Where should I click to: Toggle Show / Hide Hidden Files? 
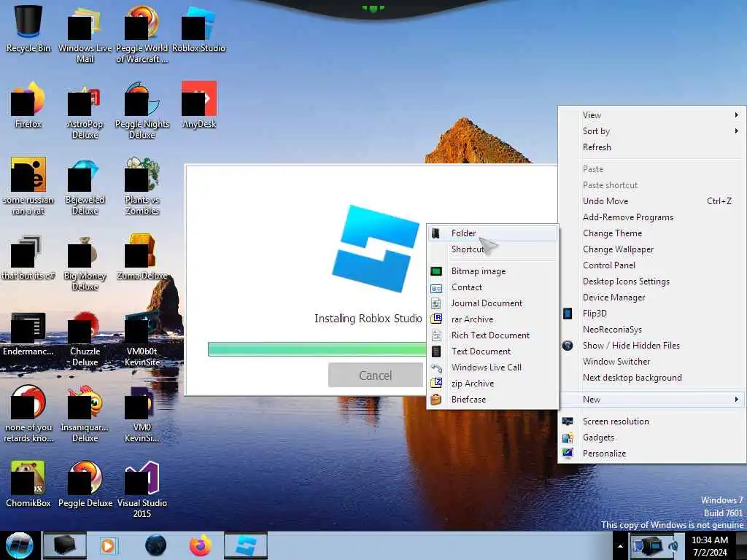[x=651, y=345]
